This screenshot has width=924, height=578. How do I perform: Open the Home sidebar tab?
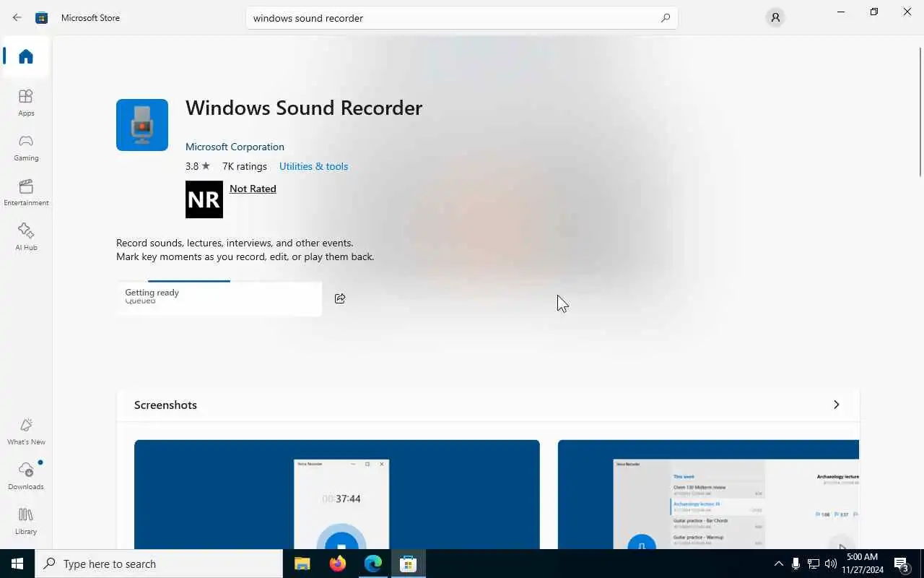tap(26, 56)
